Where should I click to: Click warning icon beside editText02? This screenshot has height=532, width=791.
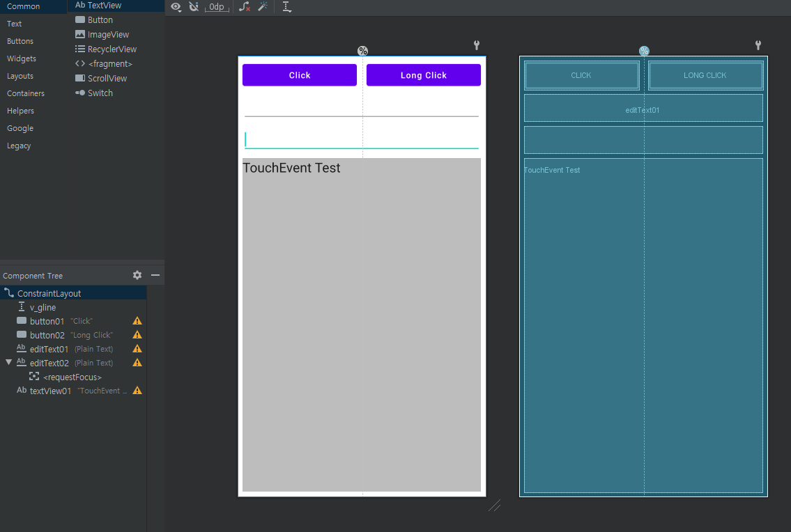[x=137, y=363]
